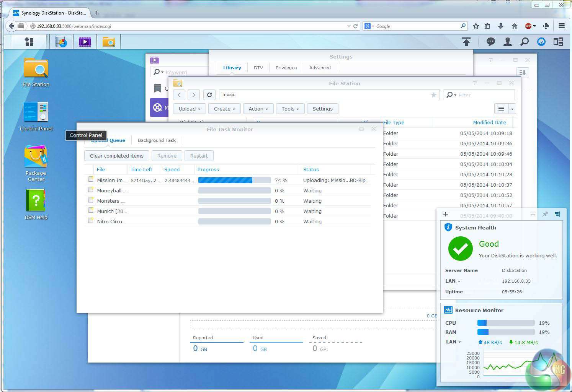
Task: Open the Tools dropdown menu
Action: click(x=290, y=109)
